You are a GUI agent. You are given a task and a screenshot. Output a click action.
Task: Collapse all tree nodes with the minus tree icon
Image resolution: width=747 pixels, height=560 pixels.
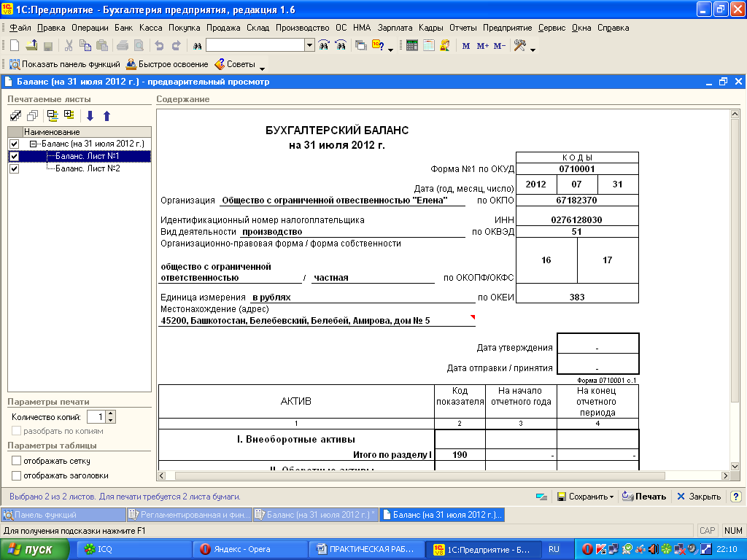(53, 116)
